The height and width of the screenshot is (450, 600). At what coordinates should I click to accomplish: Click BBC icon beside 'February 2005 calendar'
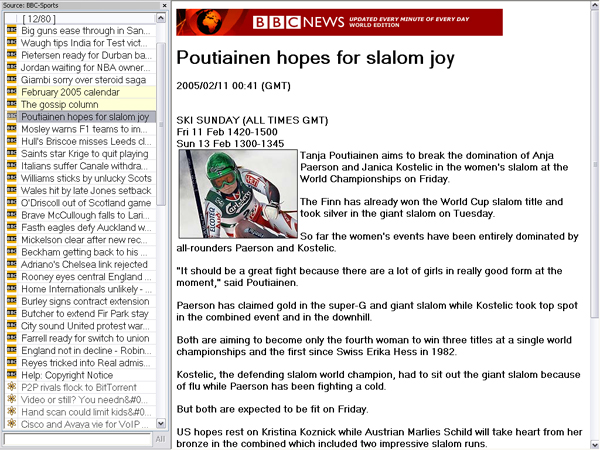pos(11,91)
